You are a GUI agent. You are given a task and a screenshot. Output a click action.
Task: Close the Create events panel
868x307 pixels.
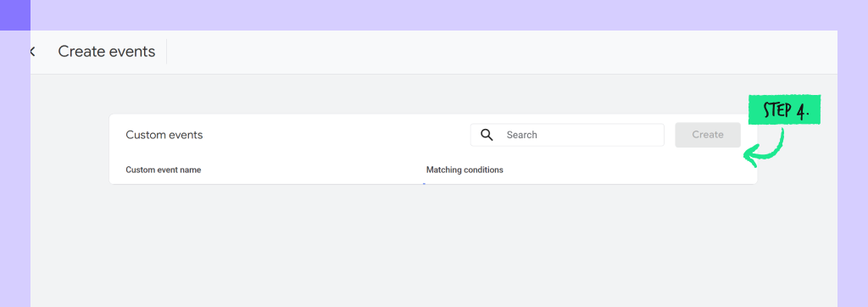coord(33,52)
